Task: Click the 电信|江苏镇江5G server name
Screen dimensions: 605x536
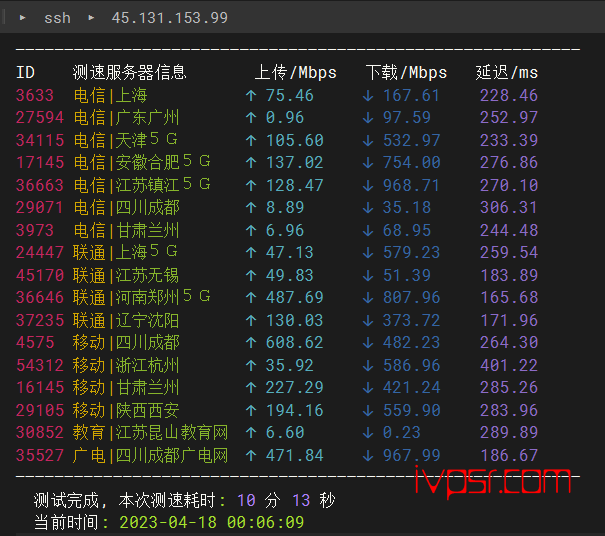Action: (142, 185)
